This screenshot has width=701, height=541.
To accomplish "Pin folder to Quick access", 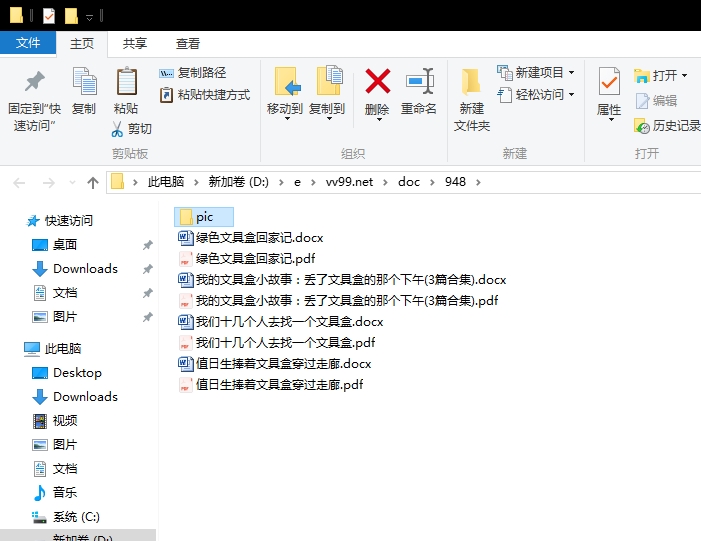I will (x=34, y=100).
